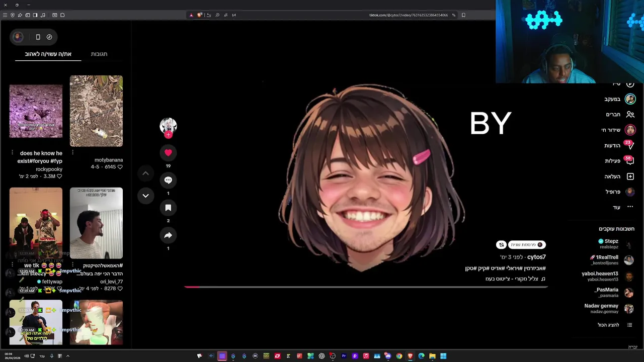Click the original sound music link
644x362 pixels.
[515, 279]
